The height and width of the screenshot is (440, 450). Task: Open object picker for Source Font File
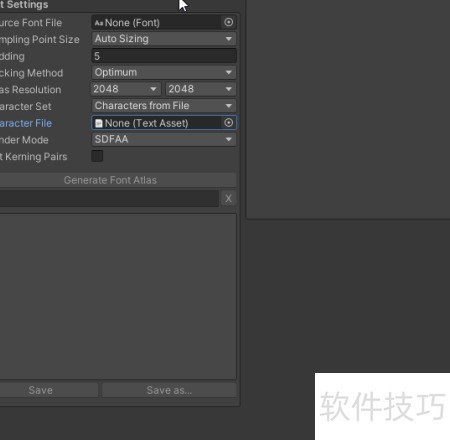[x=229, y=22]
